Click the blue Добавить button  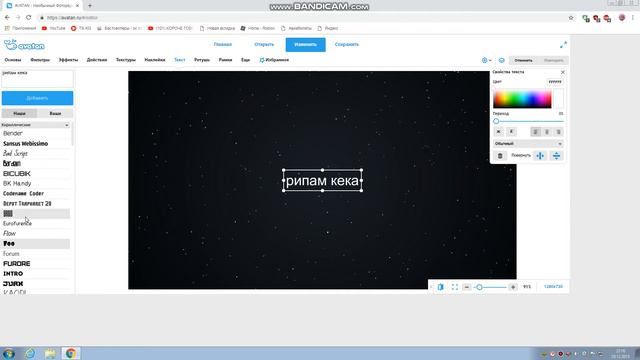[37, 98]
